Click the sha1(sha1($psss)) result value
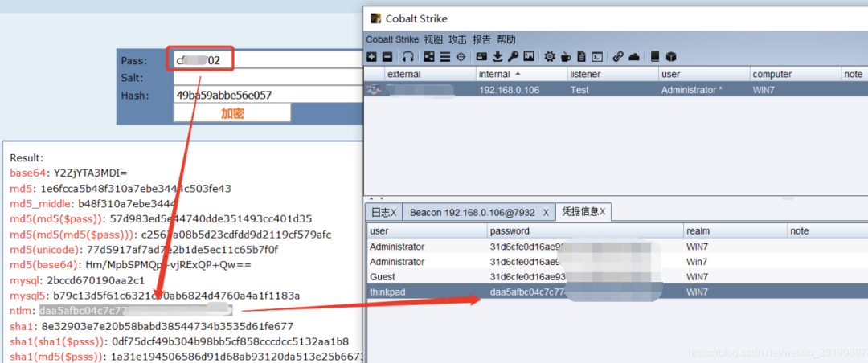Viewport: 868px width, 363px height. point(231,341)
